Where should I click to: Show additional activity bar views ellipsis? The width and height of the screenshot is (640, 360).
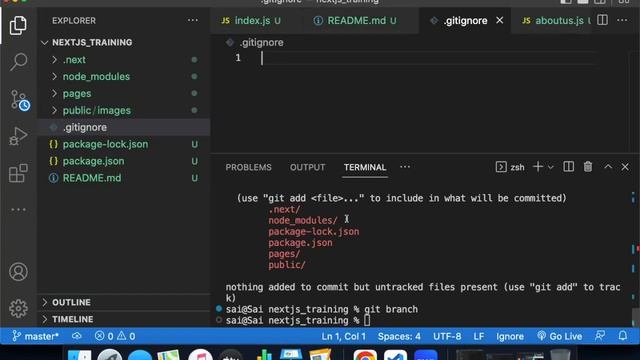(x=18, y=209)
